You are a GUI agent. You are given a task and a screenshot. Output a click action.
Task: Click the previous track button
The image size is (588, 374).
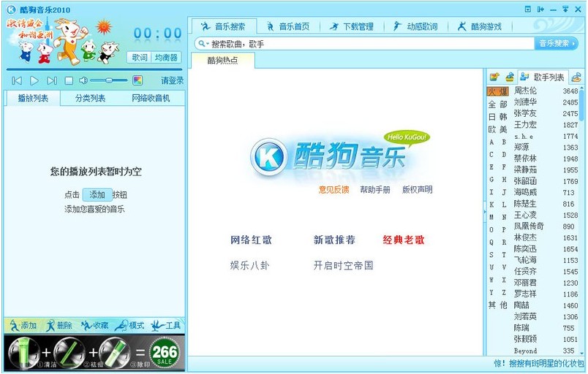coord(17,80)
